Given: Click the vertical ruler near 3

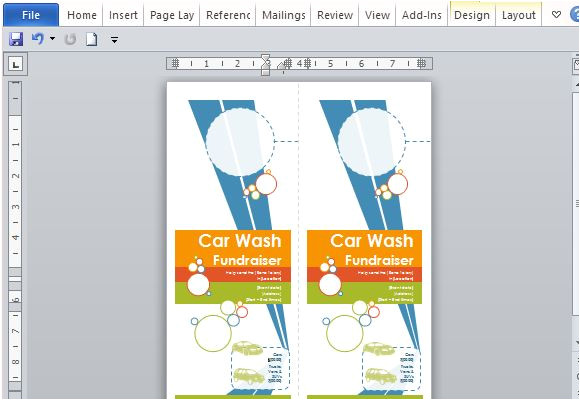Looking at the screenshot, I should click(x=15, y=206).
